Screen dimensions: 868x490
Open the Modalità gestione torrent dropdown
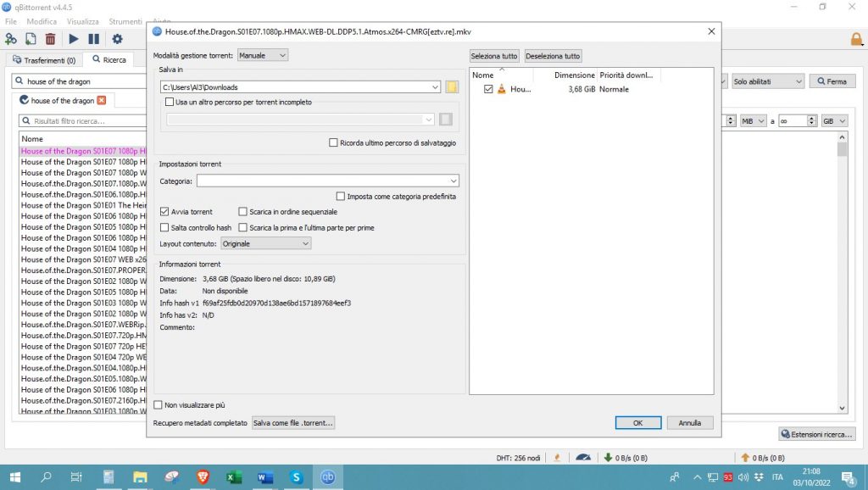[263, 55]
